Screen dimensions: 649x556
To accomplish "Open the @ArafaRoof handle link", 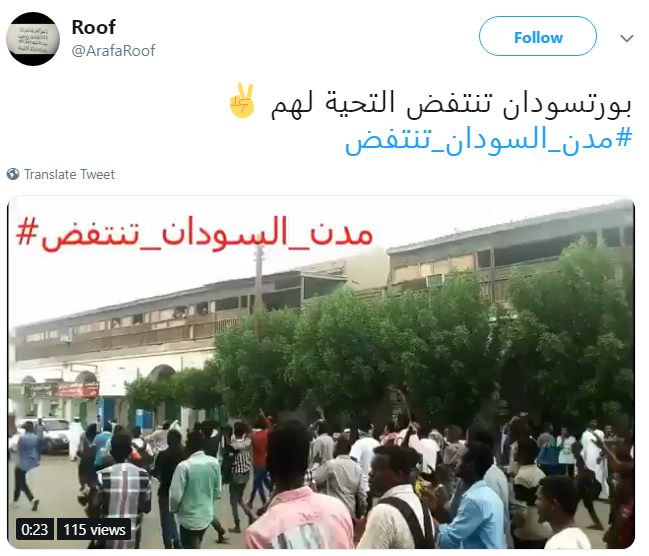I will click(x=113, y=51).
